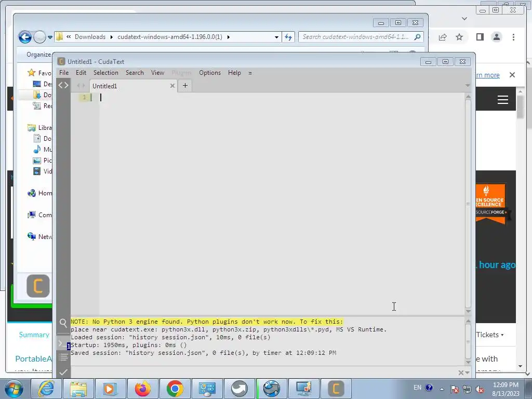This screenshot has height=399, width=532.
Task: Click Downloads in Explorer address bar
Action: pos(90,37)
